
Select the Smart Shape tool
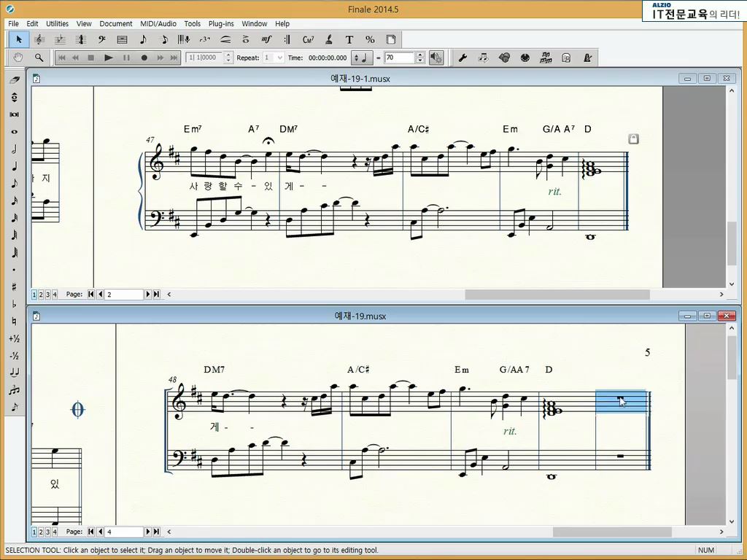[225, 39]
